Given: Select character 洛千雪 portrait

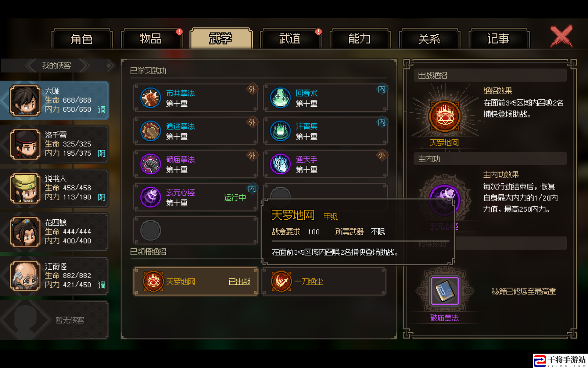Looking at the screenshot, I should point(25,144).
